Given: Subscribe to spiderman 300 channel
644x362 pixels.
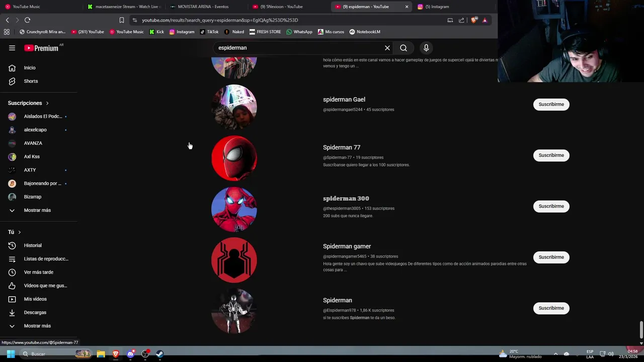Looking at the screenshot, I should click(551, 206).
